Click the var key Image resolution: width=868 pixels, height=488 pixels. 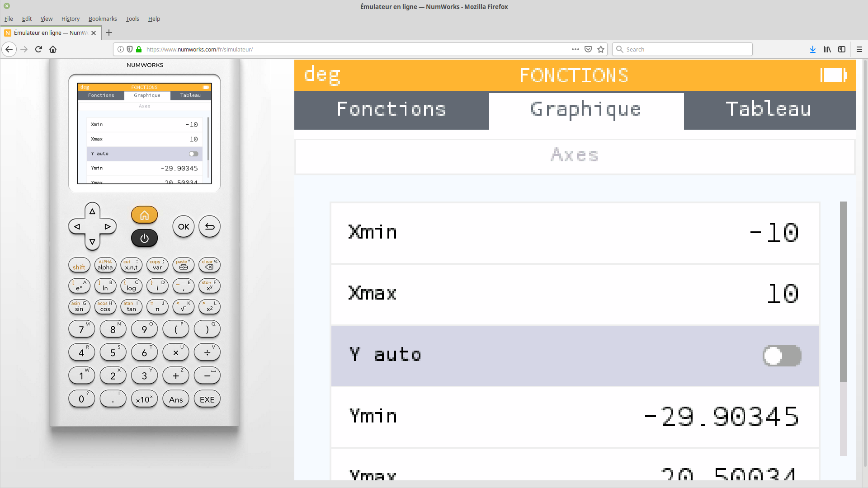pyautogui.click(x=157, y=265)
